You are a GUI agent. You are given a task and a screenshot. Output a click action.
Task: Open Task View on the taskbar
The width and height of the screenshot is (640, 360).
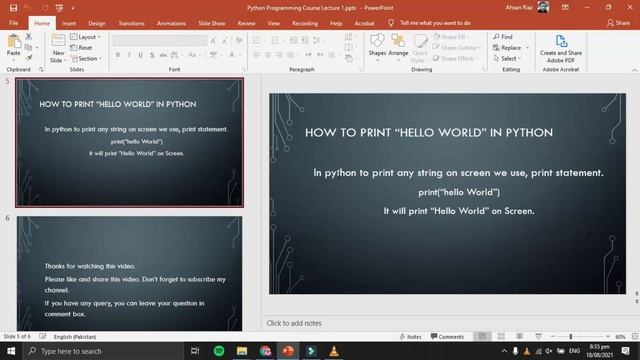(195, 351)
